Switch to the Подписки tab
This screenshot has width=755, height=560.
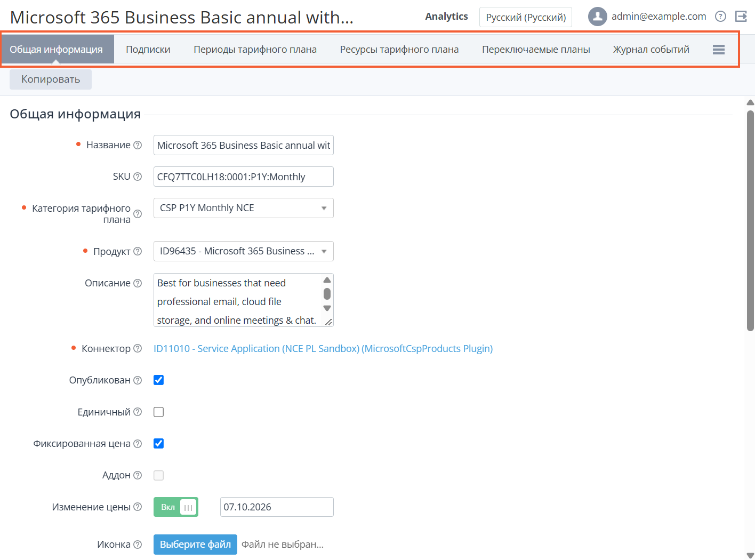tap(148, 50)
